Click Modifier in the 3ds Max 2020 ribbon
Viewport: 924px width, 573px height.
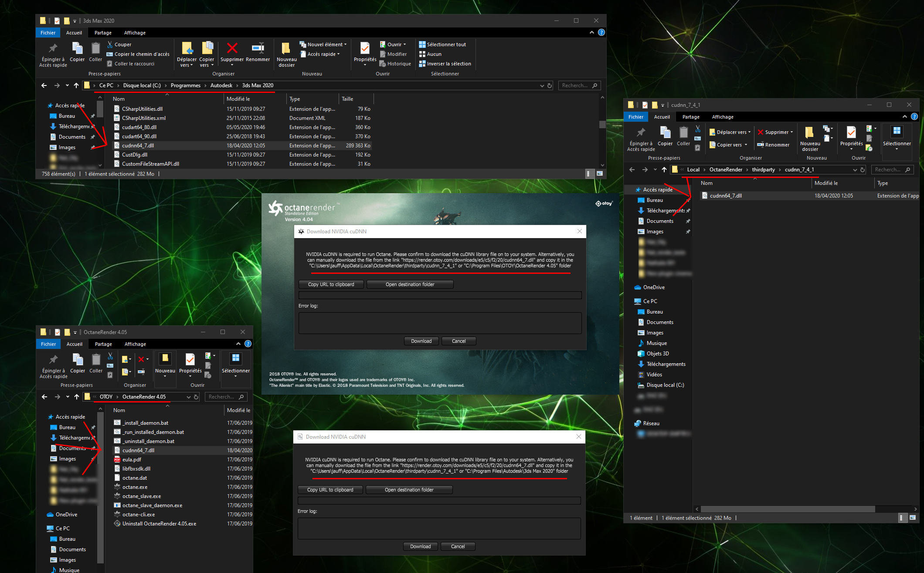coord(393,54)
